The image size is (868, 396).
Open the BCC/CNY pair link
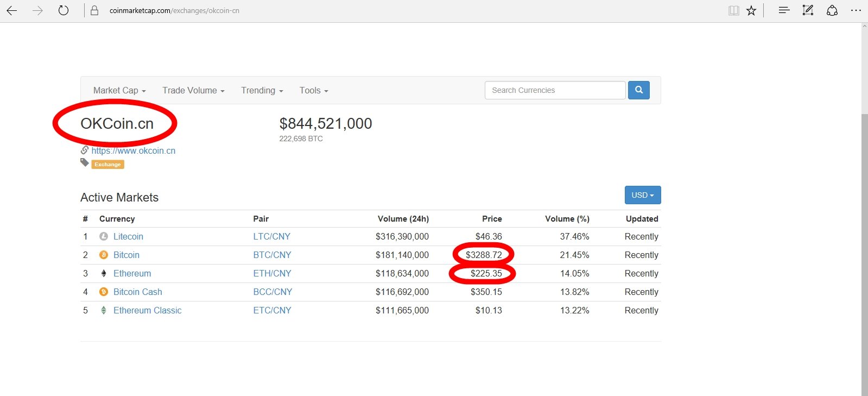tap(273, 292)
